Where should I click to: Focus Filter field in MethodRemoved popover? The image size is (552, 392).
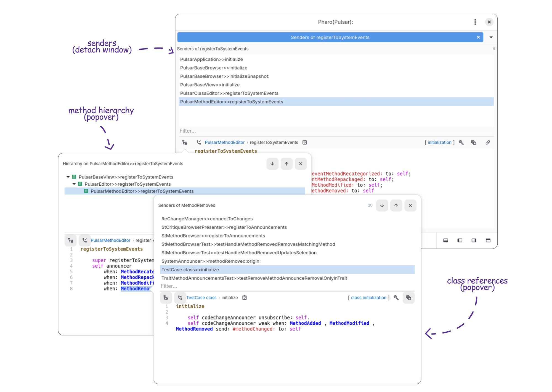287,286
